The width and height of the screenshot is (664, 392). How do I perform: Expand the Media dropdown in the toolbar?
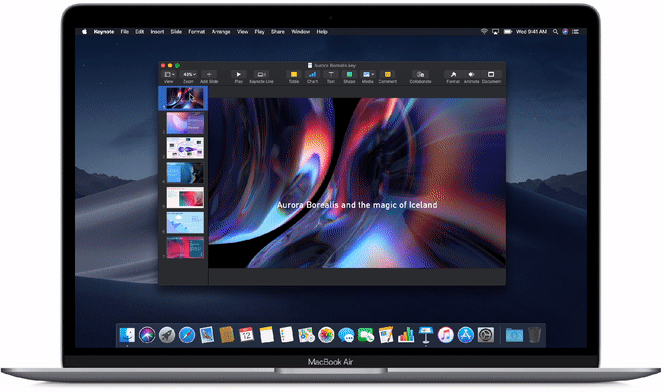pyautogui.click(x=368, y=75)
